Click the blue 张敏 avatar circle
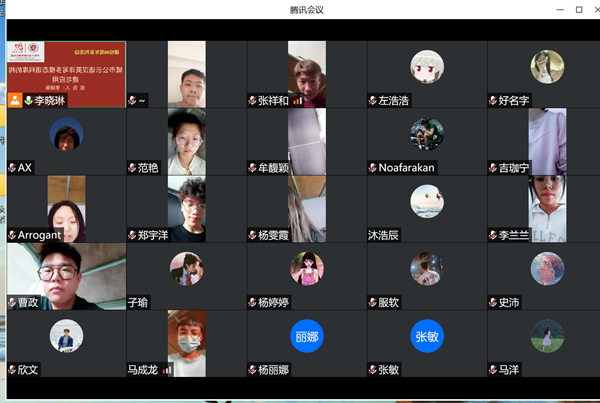The width and height of the screenshot is (600, 403). pyautogui.click(x=426, y=336)
